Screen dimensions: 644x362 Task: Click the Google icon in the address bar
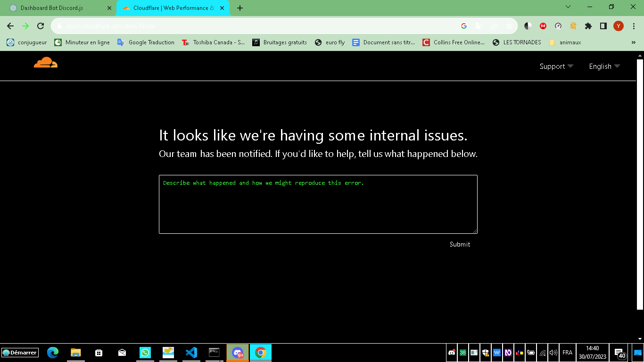coord(463,26)
